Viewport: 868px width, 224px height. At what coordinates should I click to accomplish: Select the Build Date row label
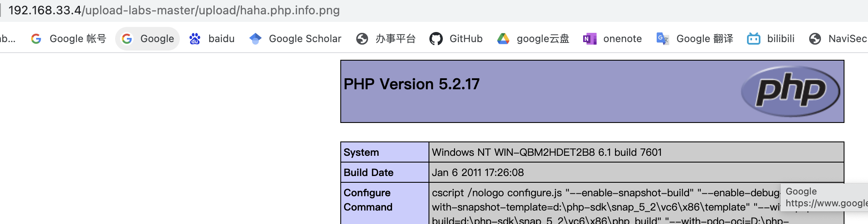(368, 173)
